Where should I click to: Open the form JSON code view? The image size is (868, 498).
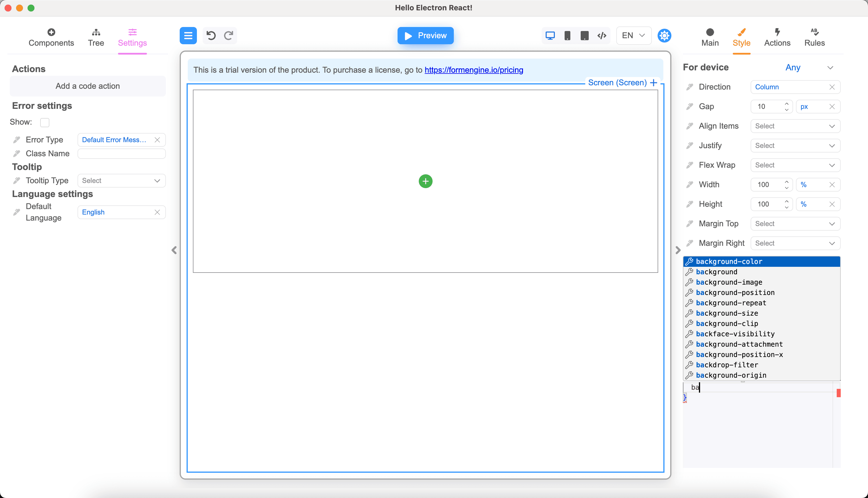[602, 35]
